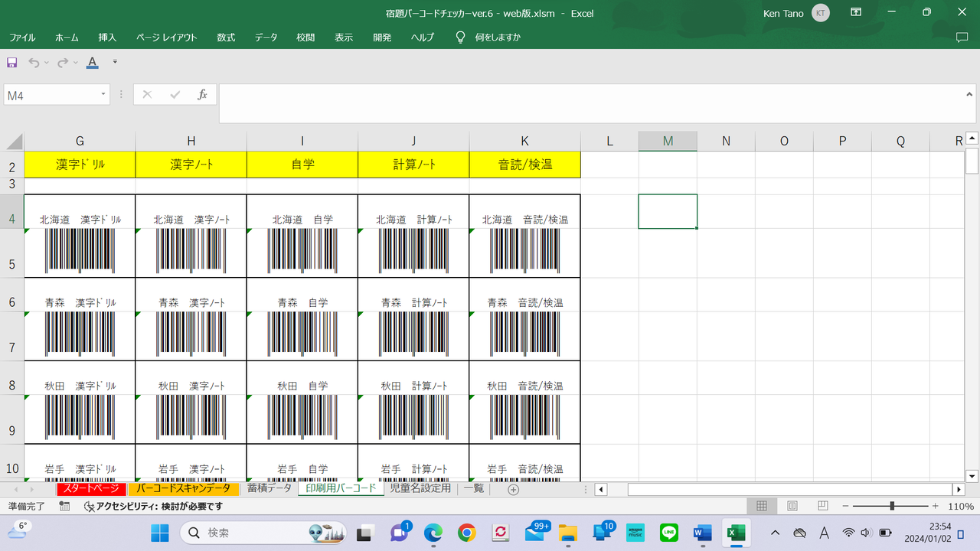Open the 数式 ribbon tab
980x551 pixels.
226,37
